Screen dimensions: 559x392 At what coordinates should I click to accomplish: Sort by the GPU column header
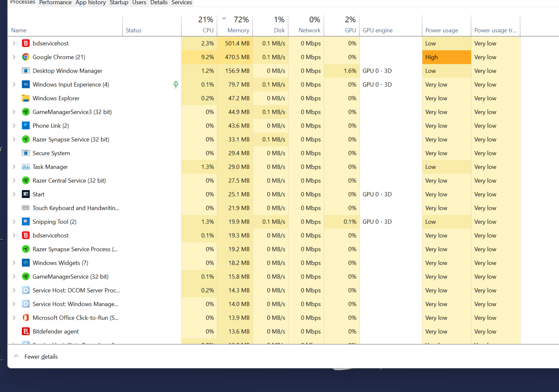click(342, 26)
